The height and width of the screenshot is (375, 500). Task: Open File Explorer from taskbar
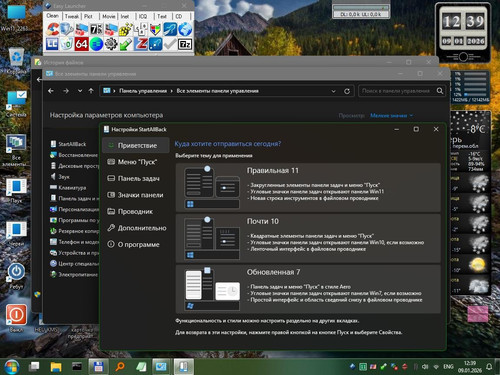tap(56, 367)
